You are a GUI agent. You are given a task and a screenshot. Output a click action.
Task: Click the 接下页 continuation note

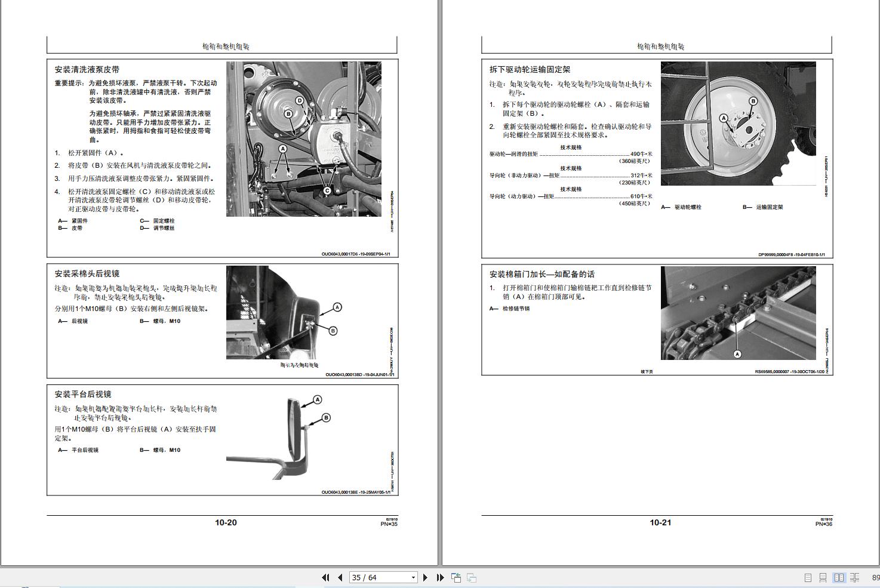pos(647,372)
